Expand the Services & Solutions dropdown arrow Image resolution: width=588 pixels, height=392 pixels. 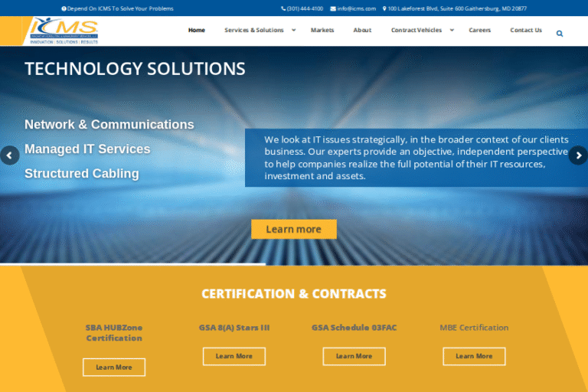[293, 31]
